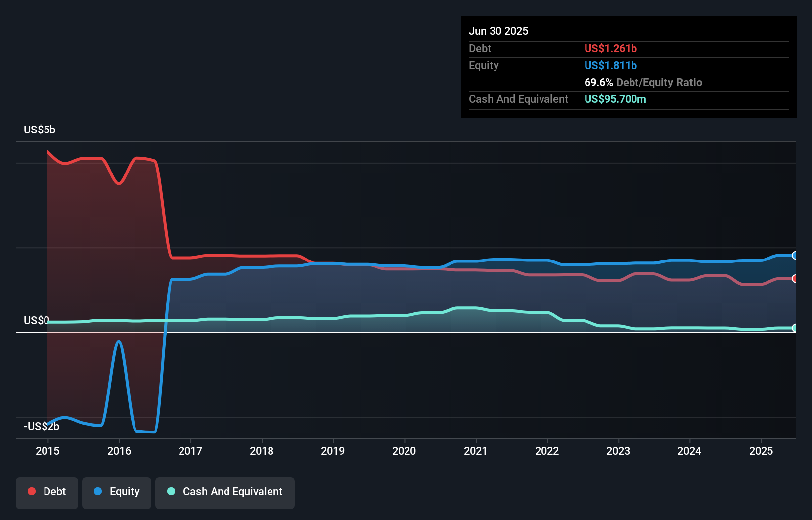Select the 2020 year label on the axis

point(404,451)
